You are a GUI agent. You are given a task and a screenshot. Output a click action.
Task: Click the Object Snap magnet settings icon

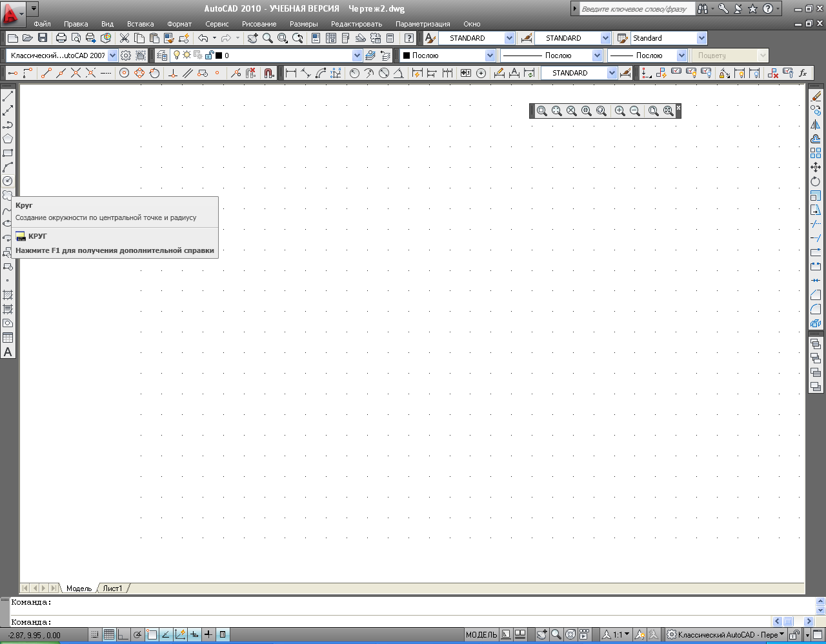coord(270,73)
